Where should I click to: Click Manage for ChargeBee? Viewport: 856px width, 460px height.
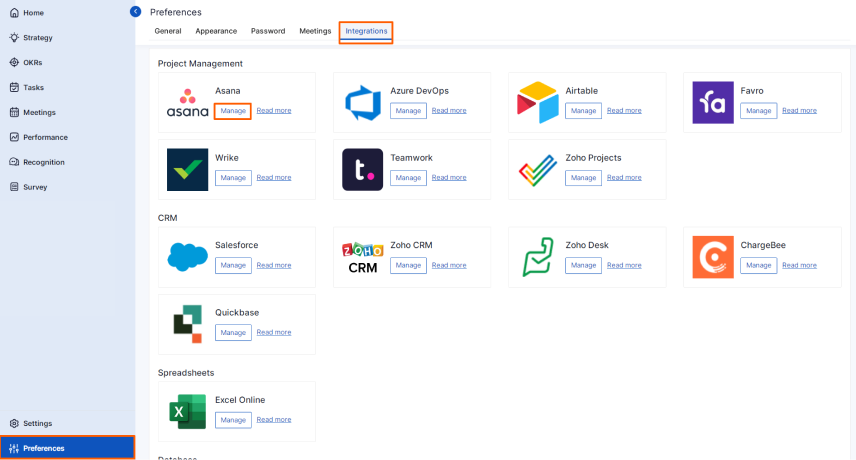pyautogui.click(x=759, y=265)
